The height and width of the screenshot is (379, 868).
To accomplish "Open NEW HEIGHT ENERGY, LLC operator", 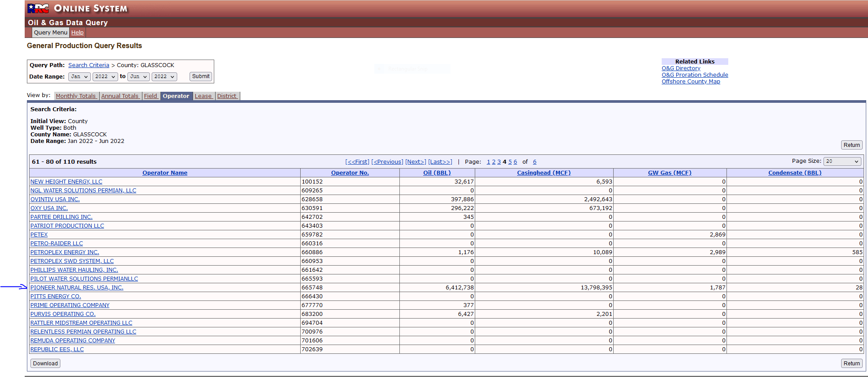I will pyautogui.click(x=66, y=182).
